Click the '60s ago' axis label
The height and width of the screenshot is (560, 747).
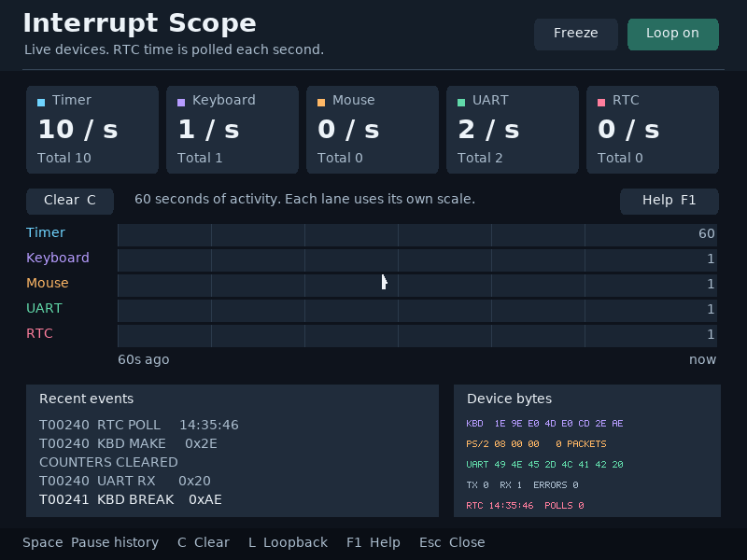[x=144, y=360]
